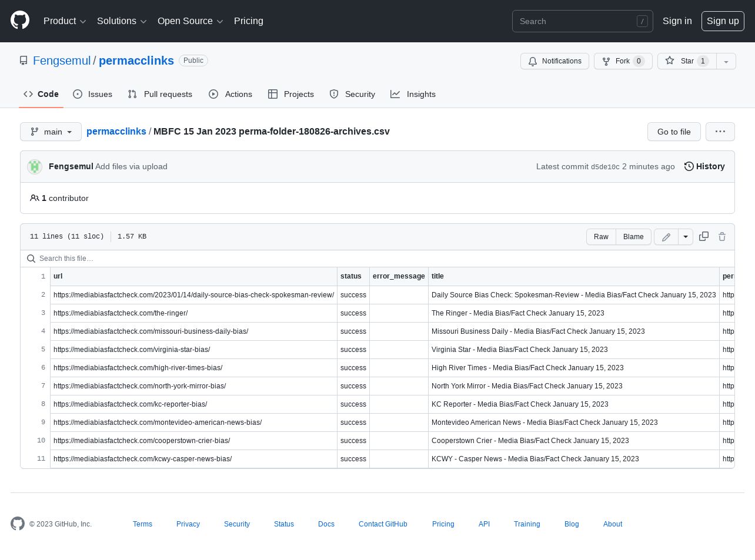View file in Raw mode
755x560 pixels.
point(601,237)
